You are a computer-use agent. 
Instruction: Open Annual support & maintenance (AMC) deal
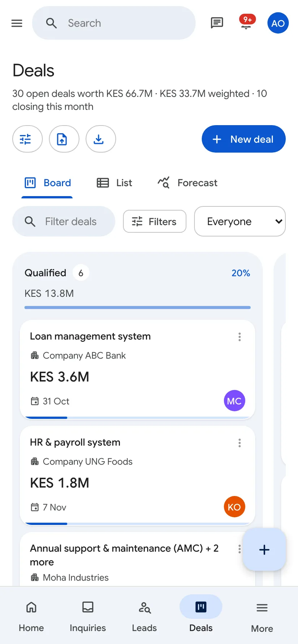[x=124, y=555]
